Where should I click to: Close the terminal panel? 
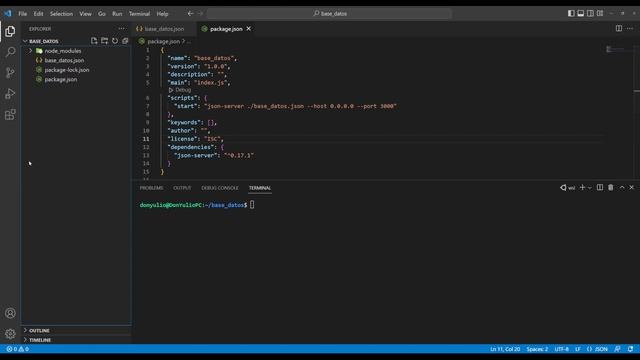point(631,187)
